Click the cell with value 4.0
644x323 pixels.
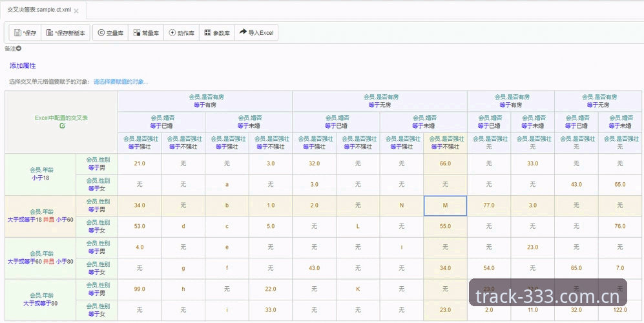coord(140,247)
